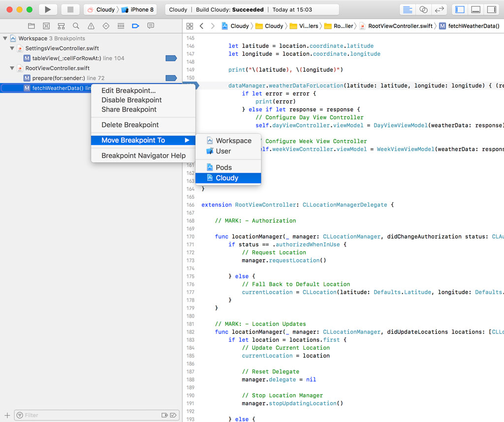Click the Run (play) button

48,9
